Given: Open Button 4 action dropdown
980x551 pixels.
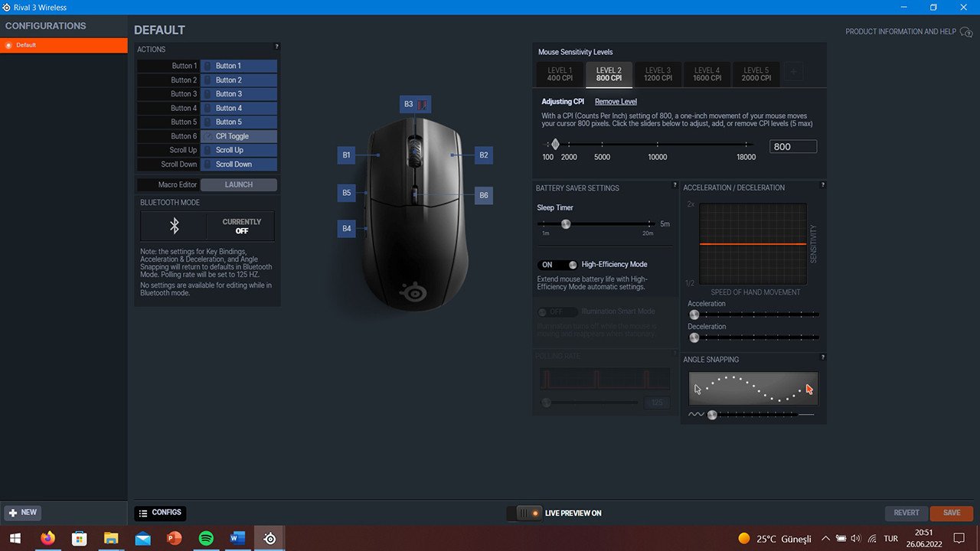Looking at the screenshot, I should point(239,108).
